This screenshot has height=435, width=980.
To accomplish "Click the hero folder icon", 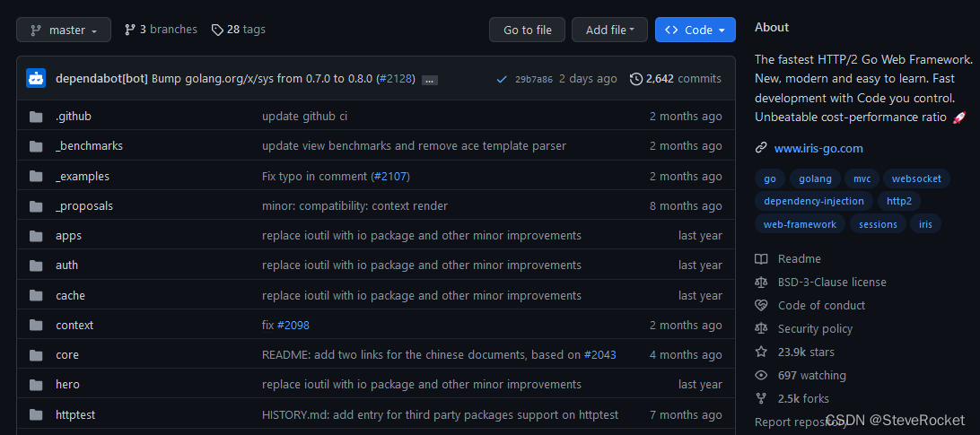I will click(x=36, y=385).
